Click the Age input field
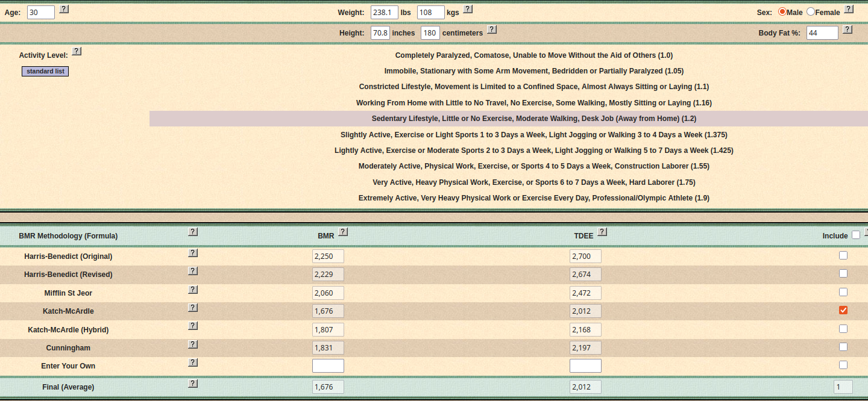This screenshot has height=401, width=868. tap(41, 12)
